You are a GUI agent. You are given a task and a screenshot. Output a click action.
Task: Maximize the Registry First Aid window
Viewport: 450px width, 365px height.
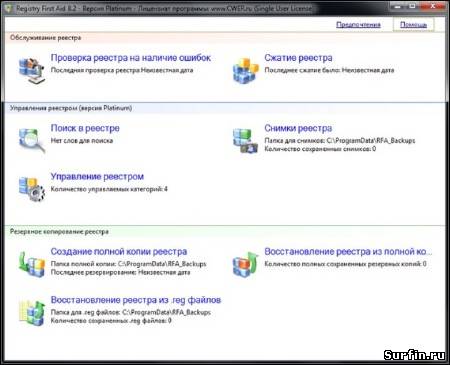[412, 6]
